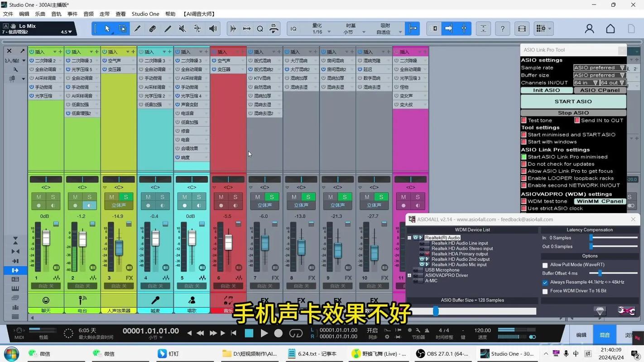The height and width of the screenshot is (362, 644).
Task: Select the Arrow tool in the toolbar
Action: click(107, 29)
